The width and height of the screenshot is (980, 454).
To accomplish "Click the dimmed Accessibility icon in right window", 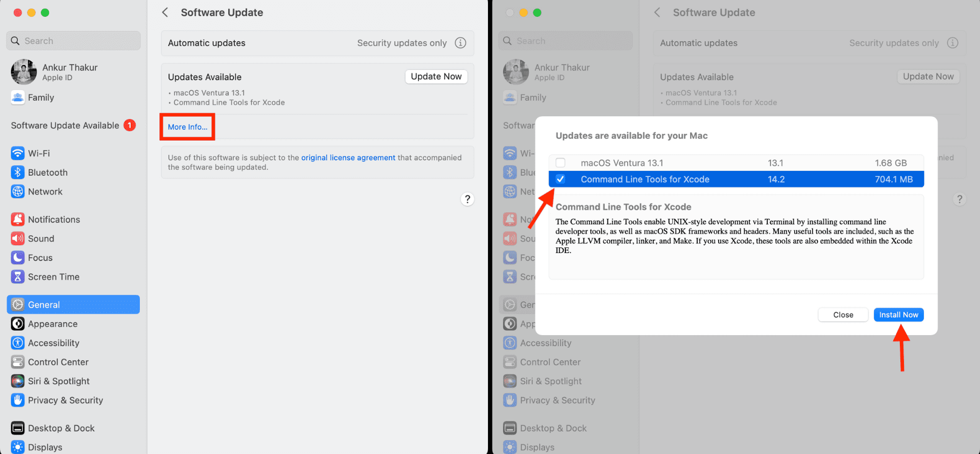I will [509, 343].
